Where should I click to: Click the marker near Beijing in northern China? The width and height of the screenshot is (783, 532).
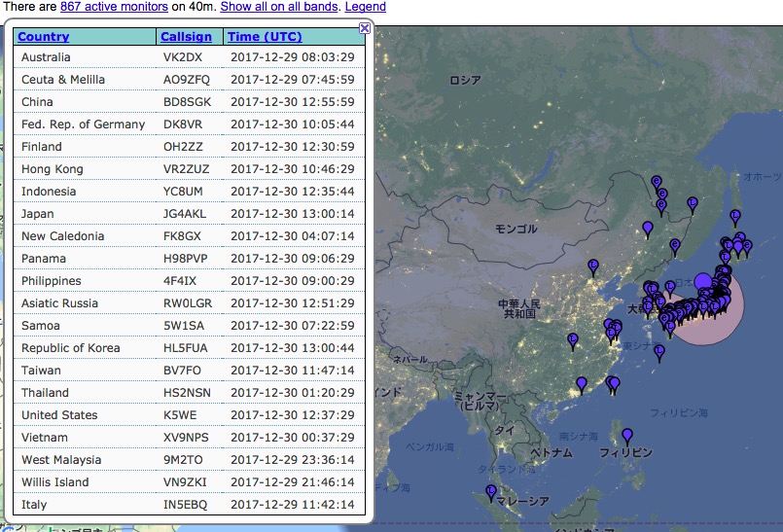pos(592,266)
